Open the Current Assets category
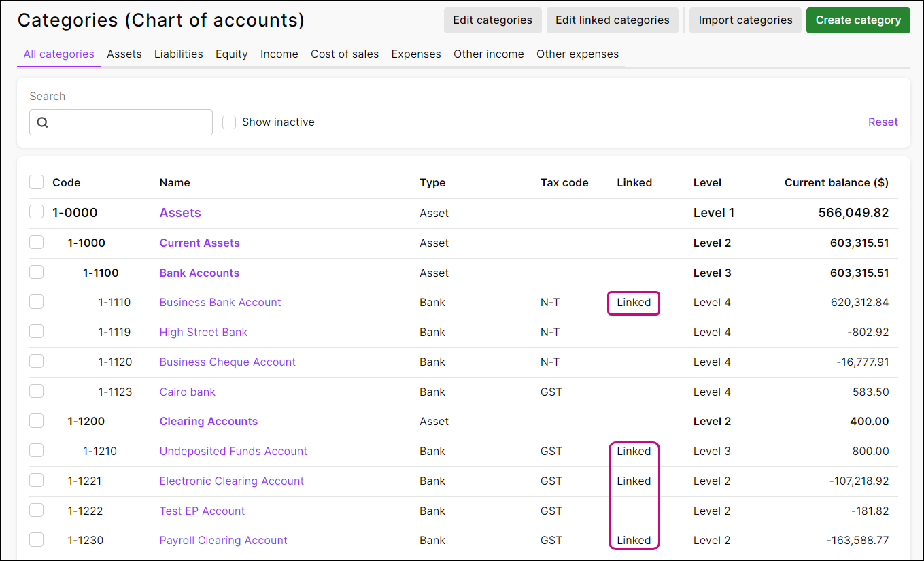Screen dimensions: 924x561 pyautogui.click(x=199, y=243)
